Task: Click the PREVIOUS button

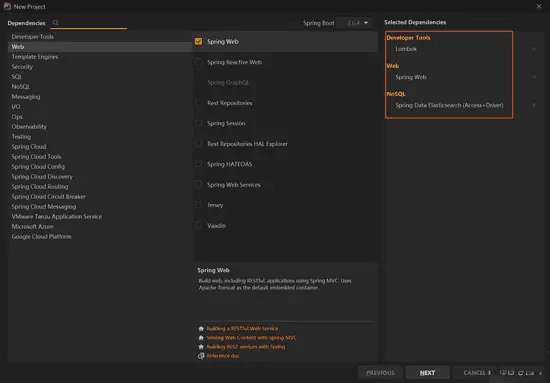Action: [381, 373]
